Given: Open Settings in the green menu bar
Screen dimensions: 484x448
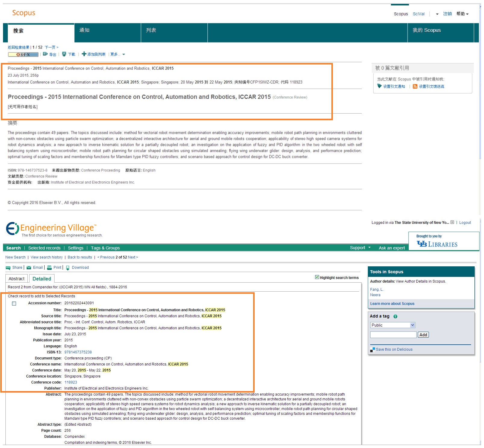Looking at the screenshot, I should click(76, 248).
